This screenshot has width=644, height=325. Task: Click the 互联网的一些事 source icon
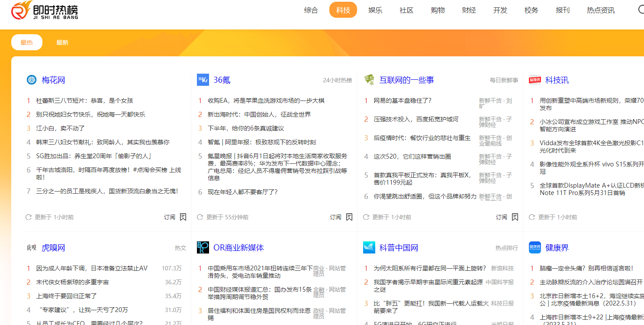pyautogui.click(x=369, y=80)
